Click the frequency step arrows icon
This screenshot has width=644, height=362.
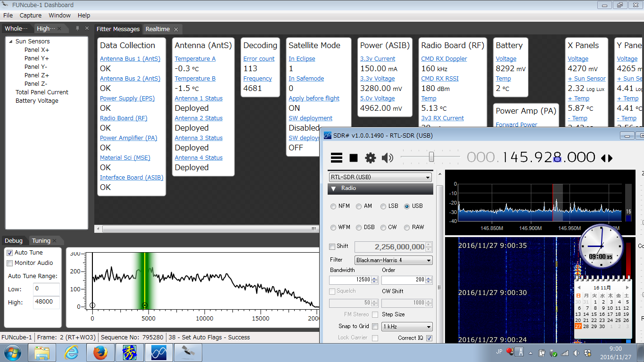[x=607, y=158]
